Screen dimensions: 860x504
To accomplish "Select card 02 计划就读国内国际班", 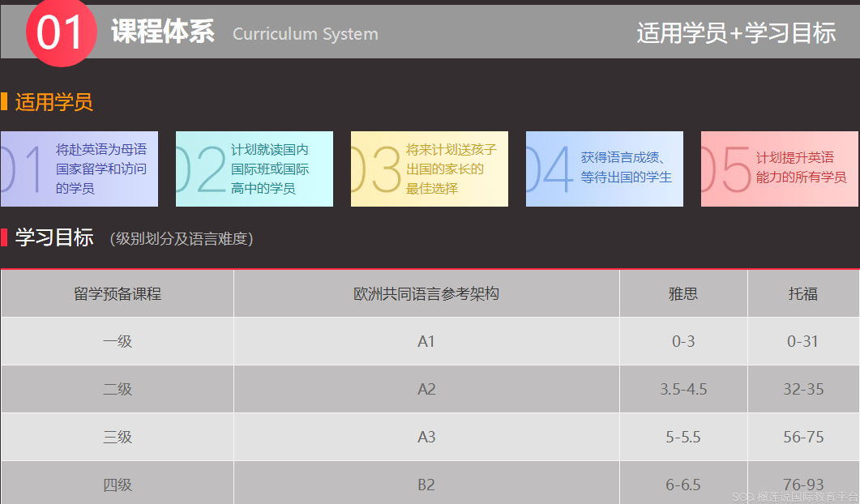I will pyautogui.click(x=255, y=169).
